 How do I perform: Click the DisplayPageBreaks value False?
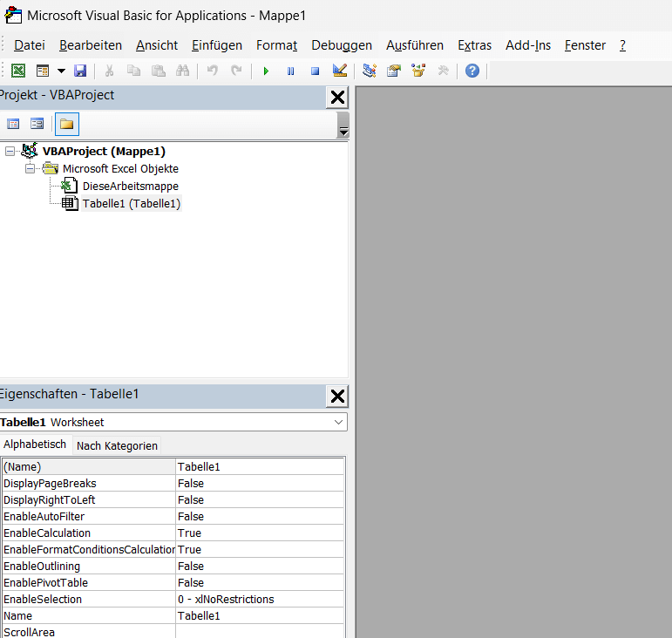pyautogui.click(x=260, y=484)
